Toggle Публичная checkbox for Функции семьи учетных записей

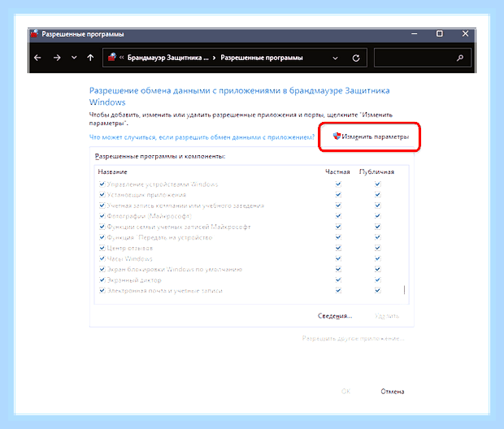click(378, 227)
